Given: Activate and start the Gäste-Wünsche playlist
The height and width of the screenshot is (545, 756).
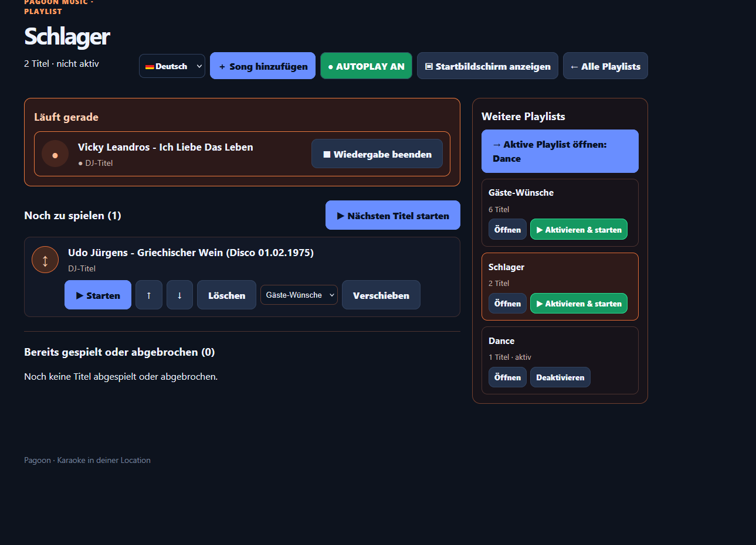Looking at the screenshot, I should [x=579, y=229].
